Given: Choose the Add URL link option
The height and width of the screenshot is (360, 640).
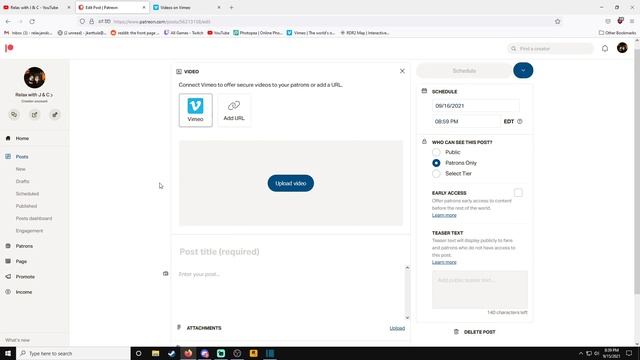Looking at the screenshot, I should (234, 110).
